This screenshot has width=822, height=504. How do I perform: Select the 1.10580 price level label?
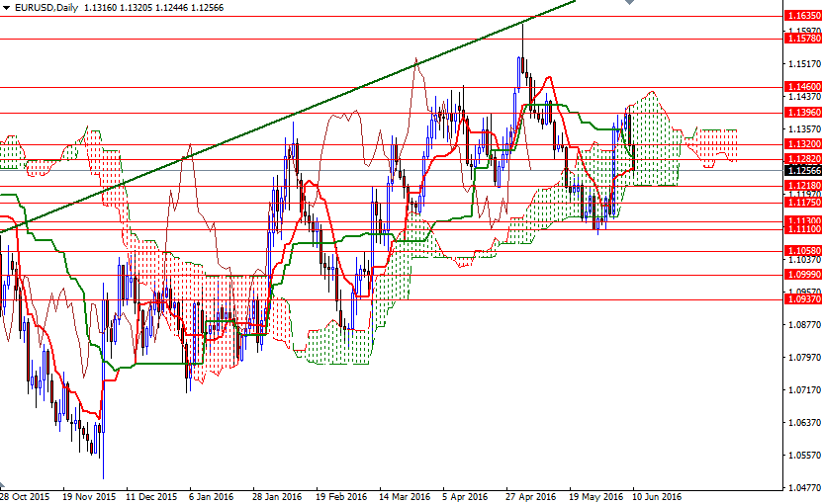801,251
